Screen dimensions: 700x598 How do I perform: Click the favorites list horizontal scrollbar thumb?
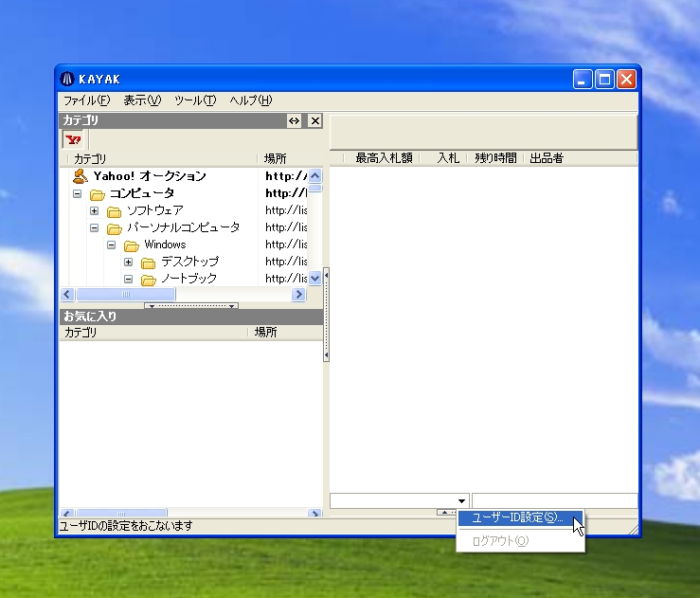pos(121,513)
